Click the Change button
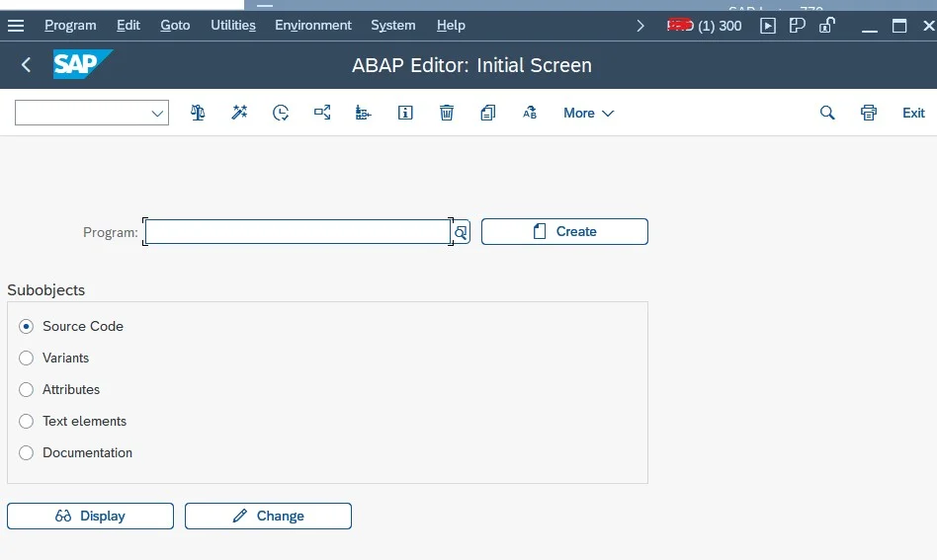This screenshot has width=937, height=560. pyautogui.click(x=268, y=516)
